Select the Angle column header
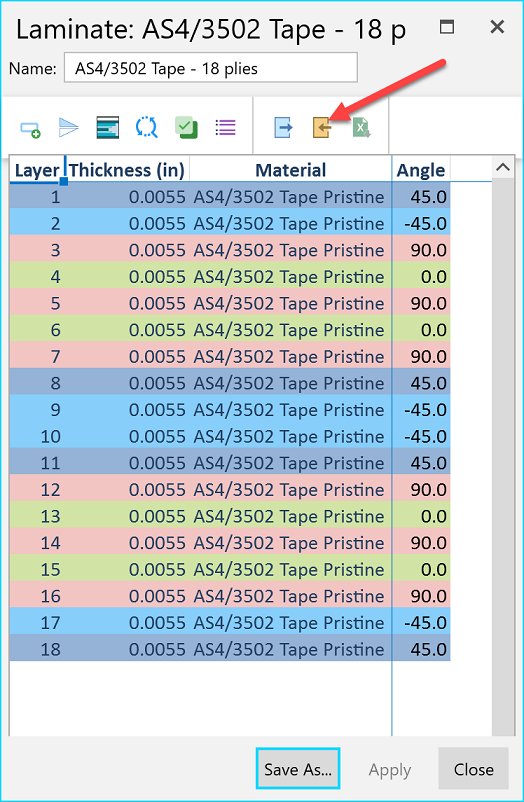524x802 pixels. click(x=421, y=170)
